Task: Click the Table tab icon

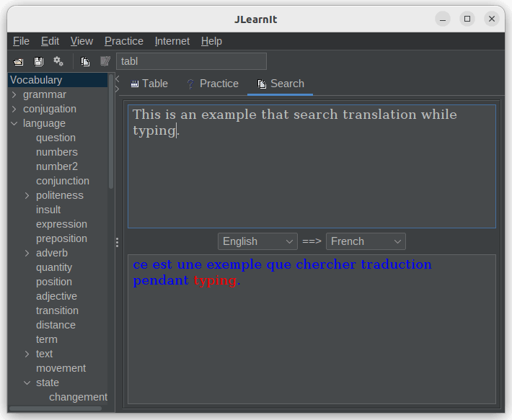Action: 134,84
